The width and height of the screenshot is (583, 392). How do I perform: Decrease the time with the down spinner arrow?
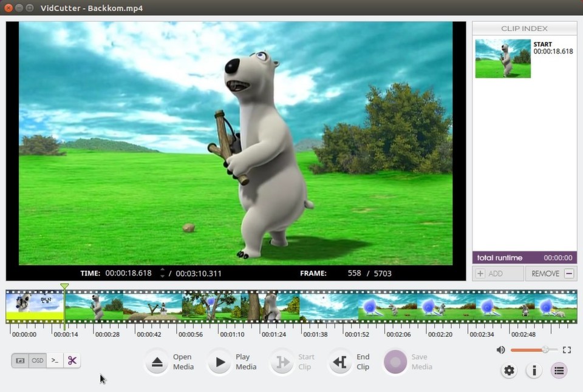pyautogui.click(x=162, y=276)
